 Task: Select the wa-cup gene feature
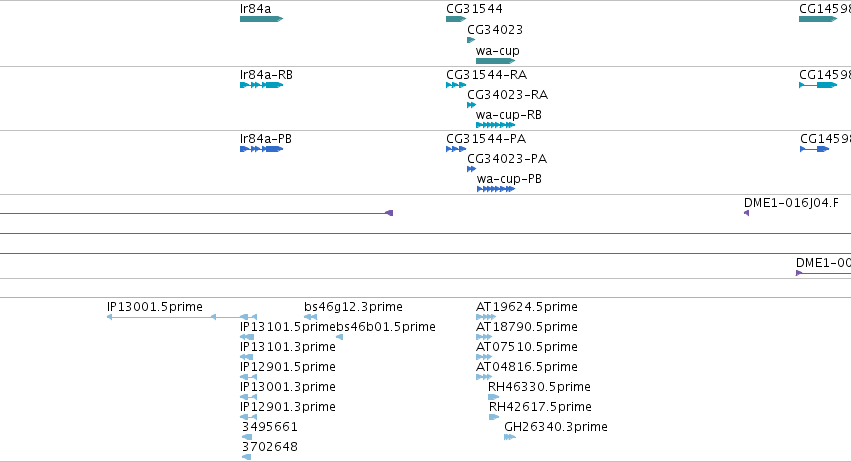coord(495,61)
